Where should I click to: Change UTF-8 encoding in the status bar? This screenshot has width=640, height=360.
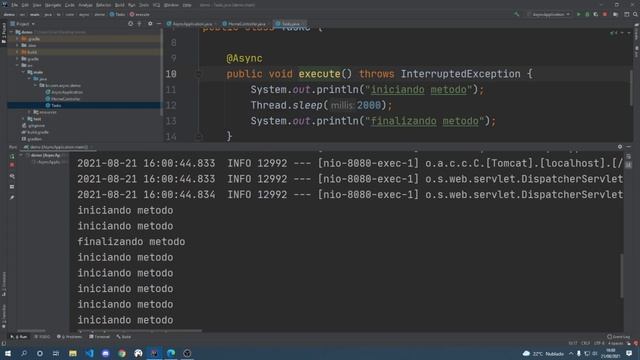click(x=600, y=343)
